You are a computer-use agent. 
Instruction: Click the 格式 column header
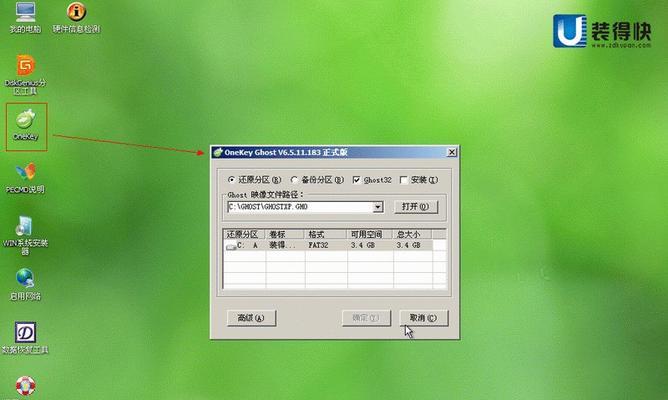tap(325, 234)
